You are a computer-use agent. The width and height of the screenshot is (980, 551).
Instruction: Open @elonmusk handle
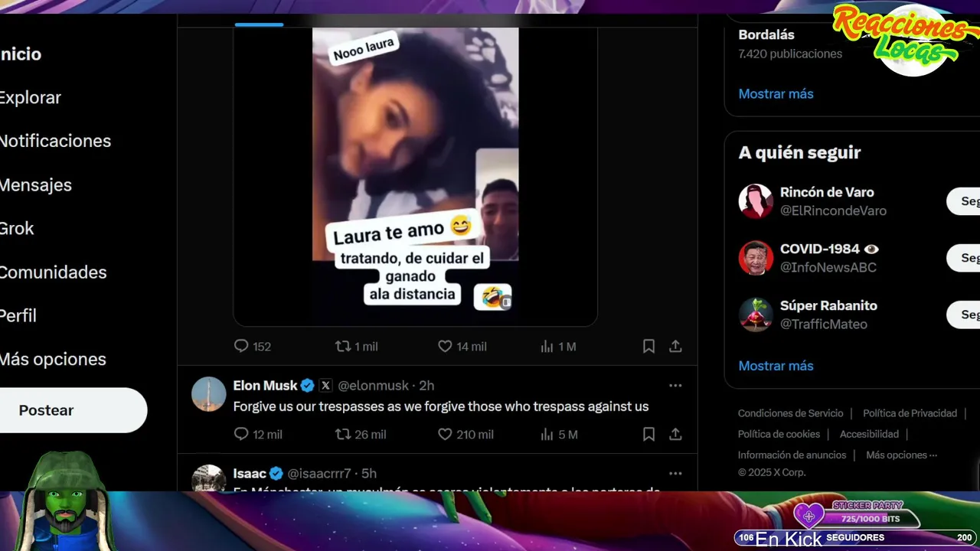click(373, 386)
